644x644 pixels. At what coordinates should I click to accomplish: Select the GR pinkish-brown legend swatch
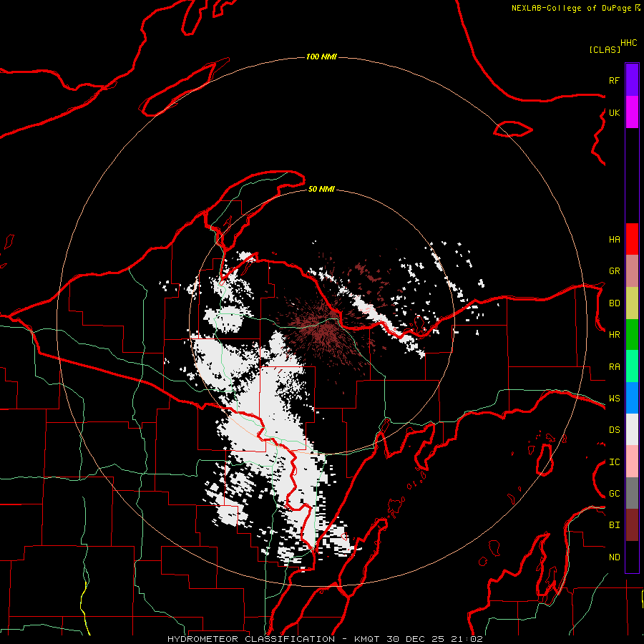pos(632,271)
